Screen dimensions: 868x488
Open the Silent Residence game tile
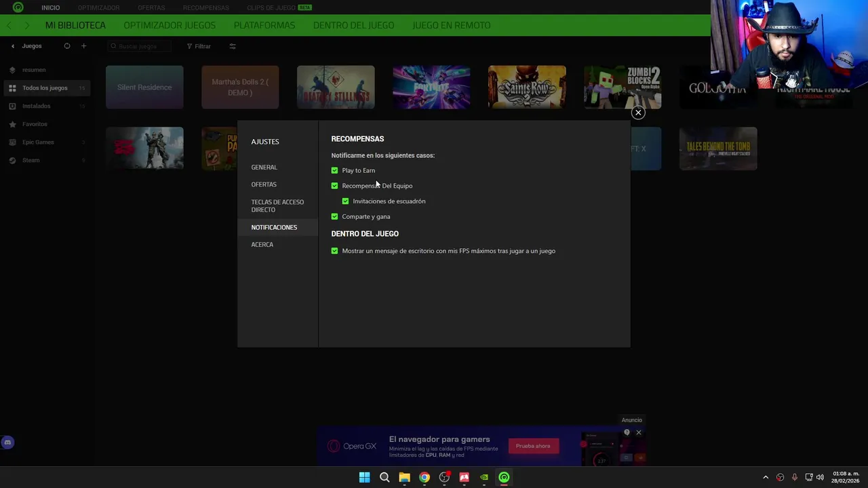(x=144, y=87)
